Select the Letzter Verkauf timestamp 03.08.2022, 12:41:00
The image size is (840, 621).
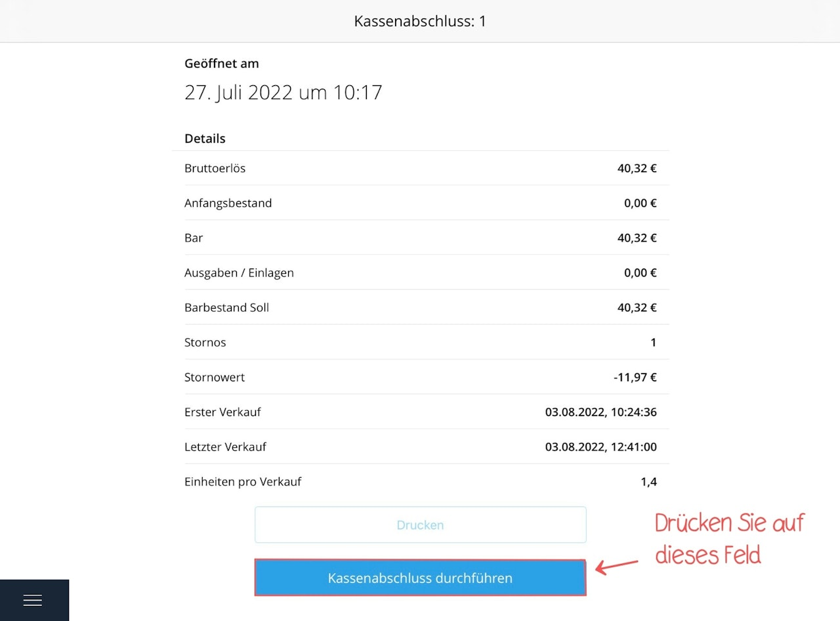(x=601, y=446)
